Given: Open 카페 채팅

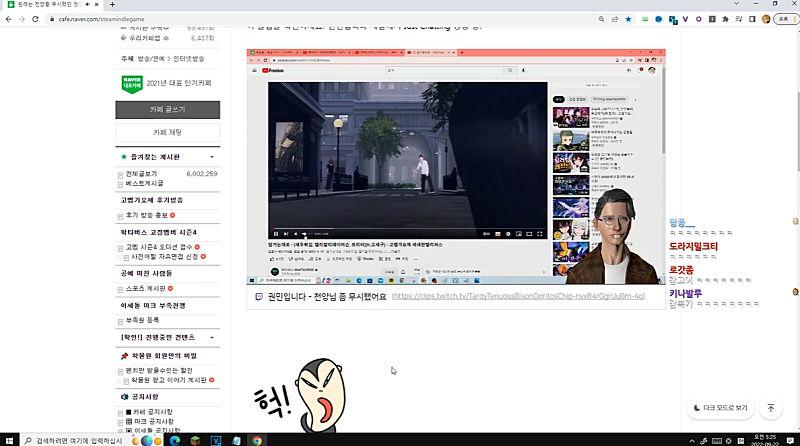Looking at the screenshot, I should point(168,132).
